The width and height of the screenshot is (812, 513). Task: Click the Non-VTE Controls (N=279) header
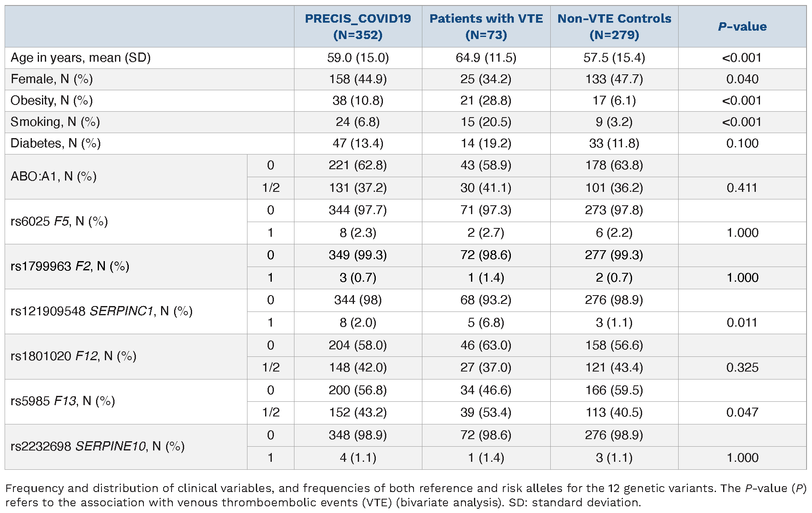point(614,26)
